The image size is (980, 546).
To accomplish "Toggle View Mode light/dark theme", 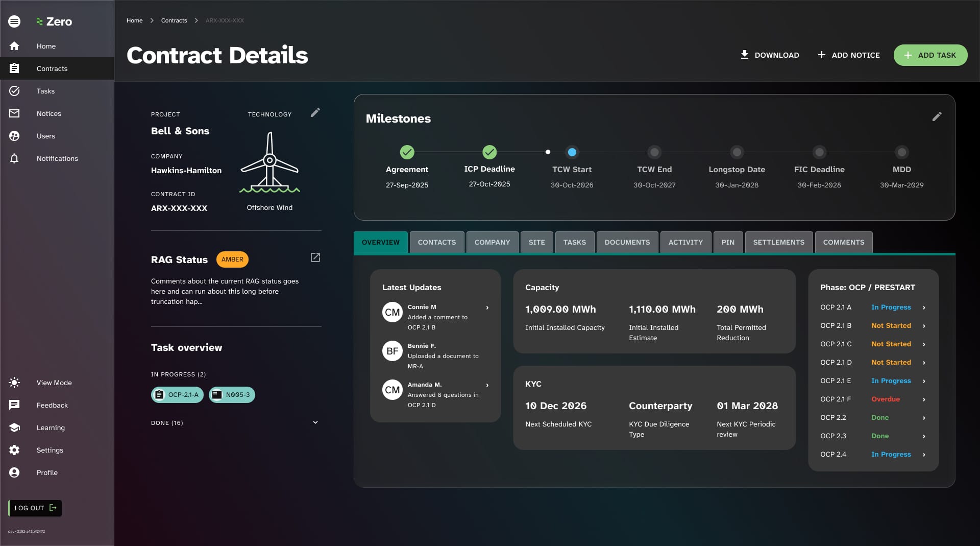I will click(x=14, y=383).
